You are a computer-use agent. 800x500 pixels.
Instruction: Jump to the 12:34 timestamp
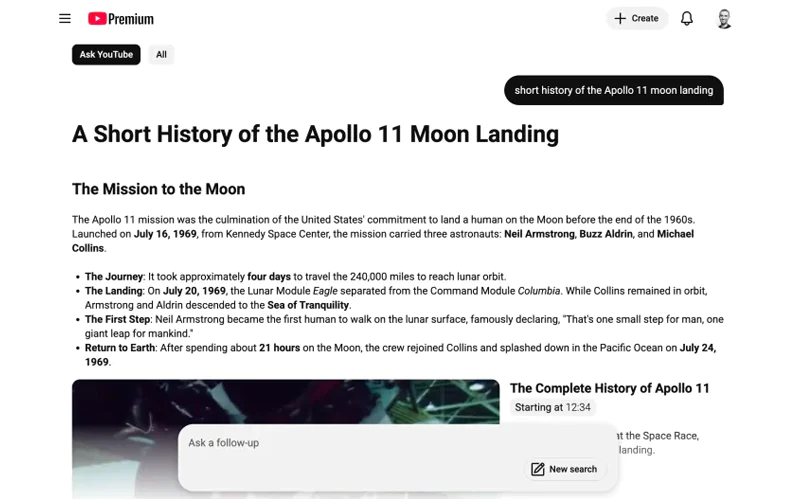(578, 407)
